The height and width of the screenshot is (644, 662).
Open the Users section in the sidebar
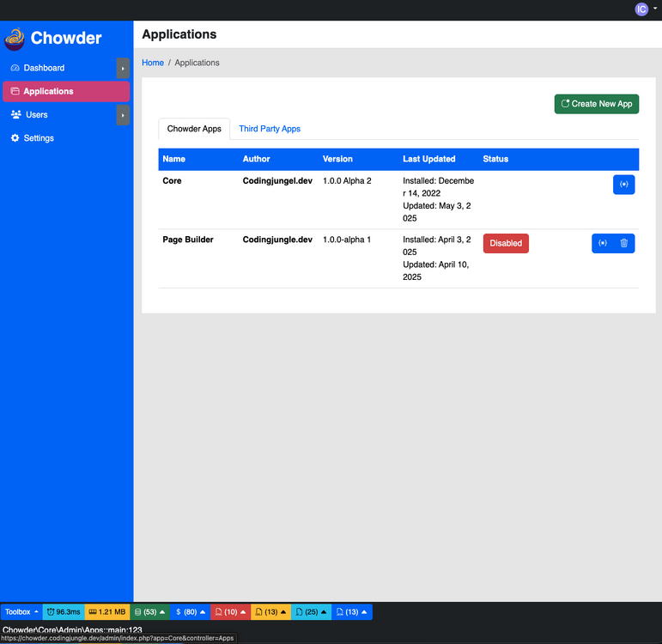pos(36,115)
